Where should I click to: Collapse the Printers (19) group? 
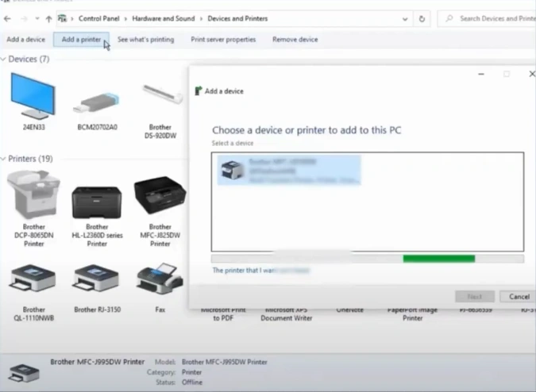(4, 159)
